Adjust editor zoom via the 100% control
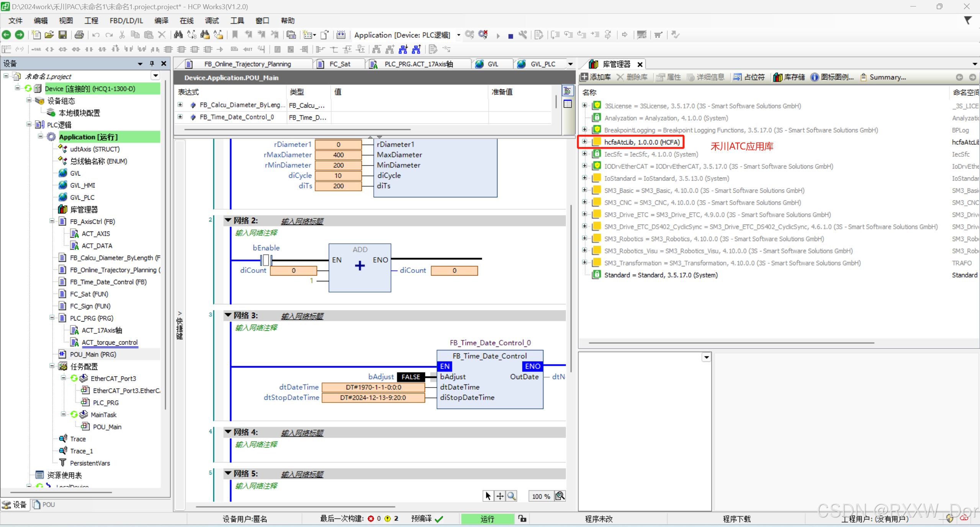980x527 pixels. tap(541, 496)
